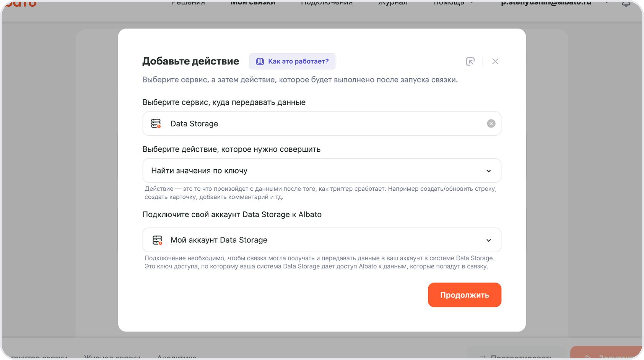Click the book icon in the help button
This screenshot has height=360, width=644.
[260, 61]
